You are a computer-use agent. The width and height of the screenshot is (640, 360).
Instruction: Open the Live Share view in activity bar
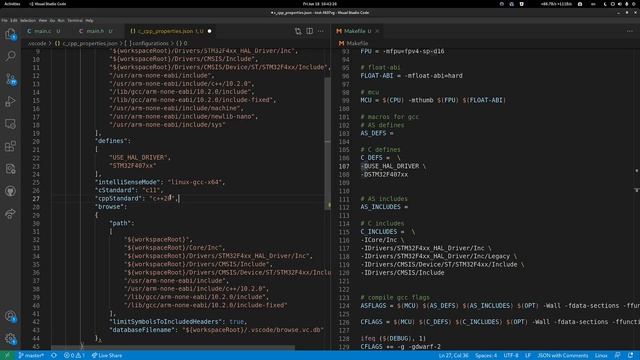pyautogui.click(x=10, y=213)
